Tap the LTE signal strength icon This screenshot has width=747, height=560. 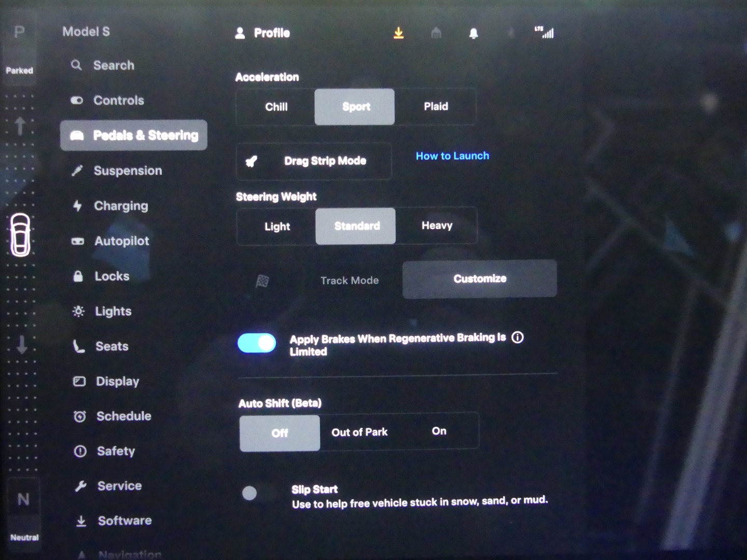click(544, 32)
